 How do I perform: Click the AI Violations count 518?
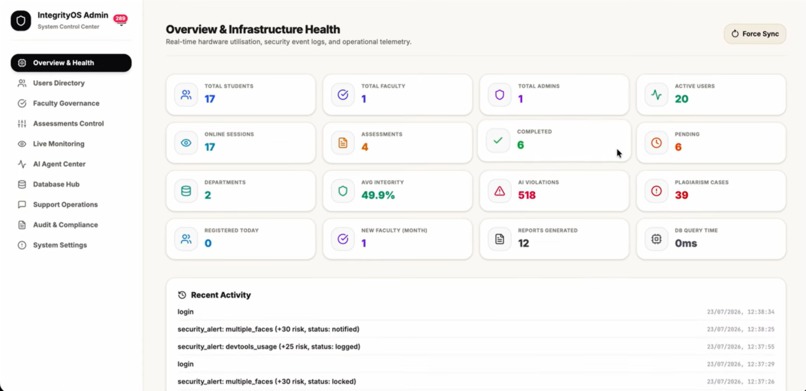pyautogui.click(x=527, y=195)
